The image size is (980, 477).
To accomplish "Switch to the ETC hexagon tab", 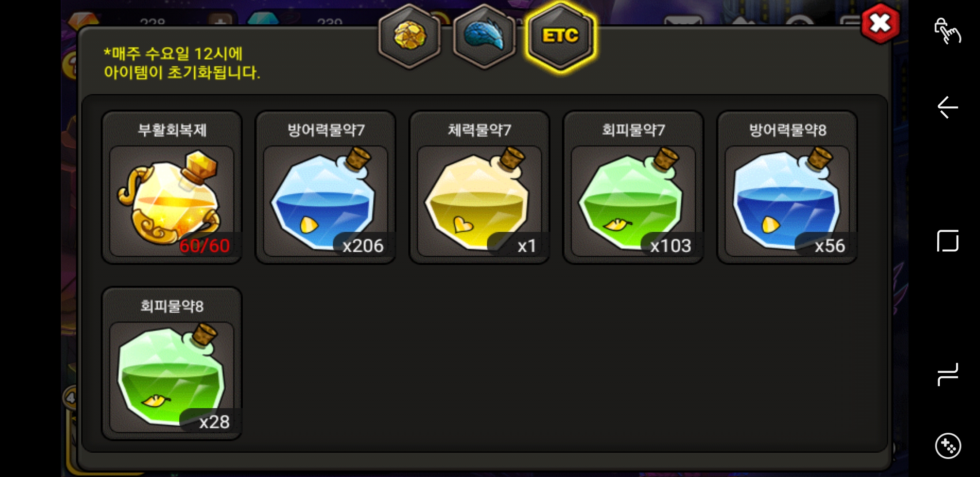I will [560, 36].
